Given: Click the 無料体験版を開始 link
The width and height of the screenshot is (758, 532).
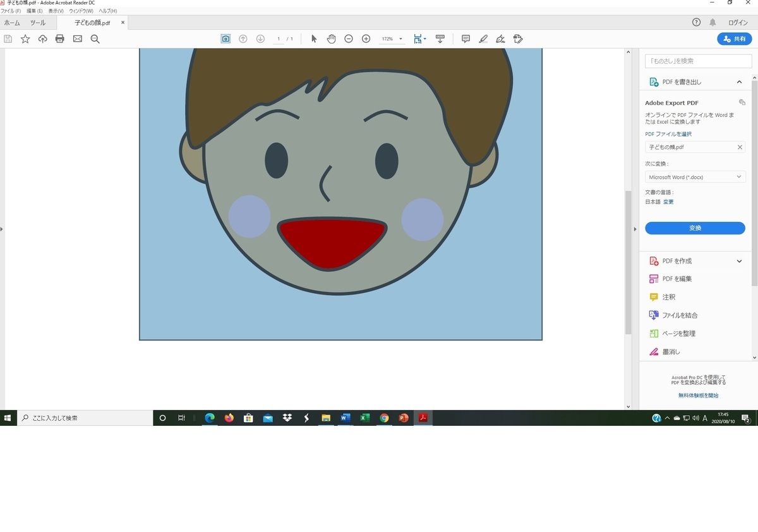Looking at the screenshot, I should 698,396.
